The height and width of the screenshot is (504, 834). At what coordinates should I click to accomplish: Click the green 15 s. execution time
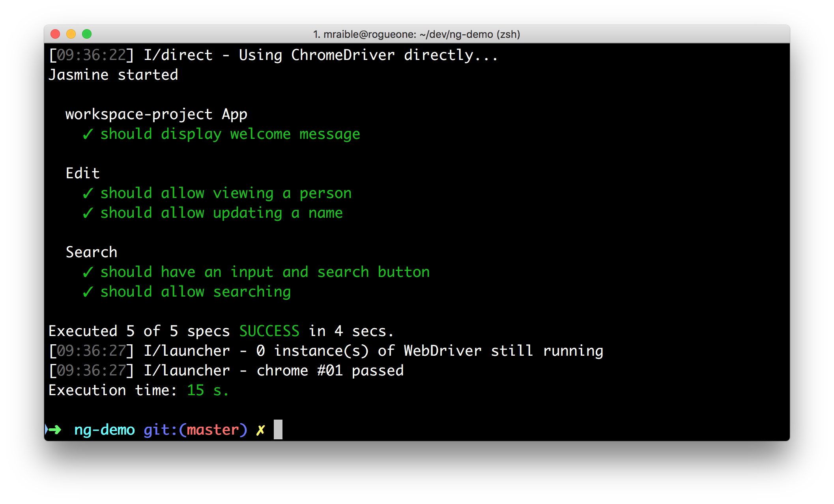click(208, 390)
